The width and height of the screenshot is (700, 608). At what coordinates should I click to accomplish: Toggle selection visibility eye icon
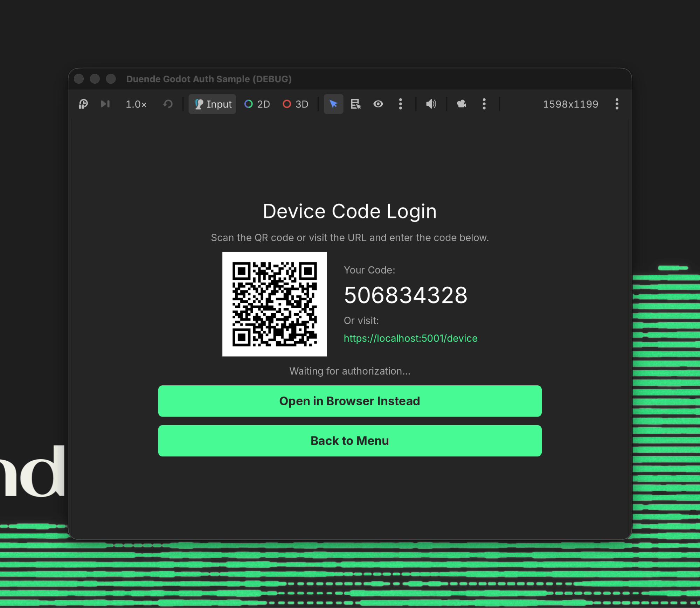[378, 104]
